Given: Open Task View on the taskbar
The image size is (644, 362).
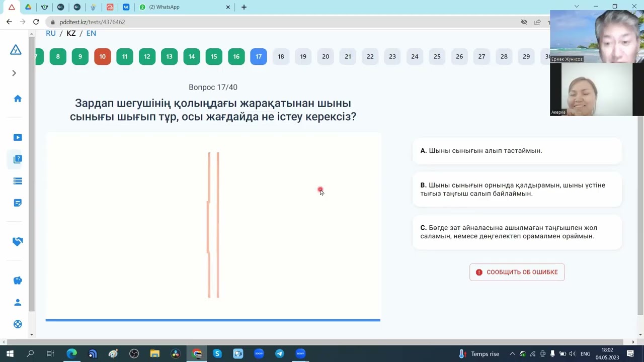Looking at the screenshot, I should coord(50,353).
